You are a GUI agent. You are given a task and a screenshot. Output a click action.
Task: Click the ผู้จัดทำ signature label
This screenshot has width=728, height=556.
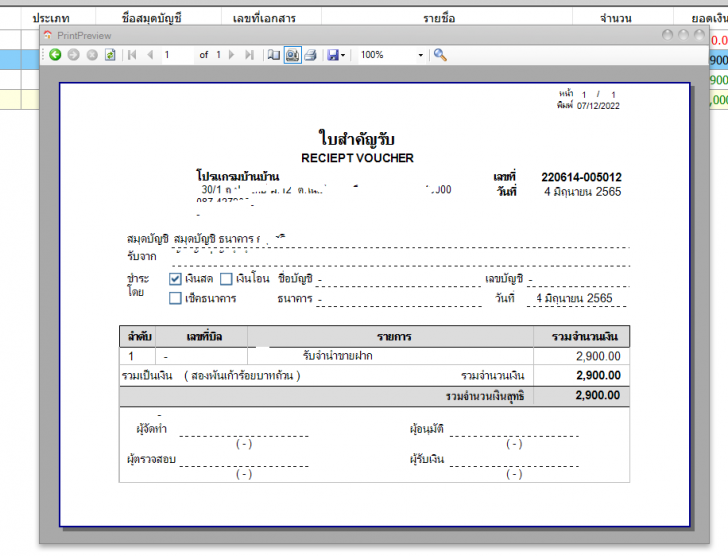(x=152, y=429)
